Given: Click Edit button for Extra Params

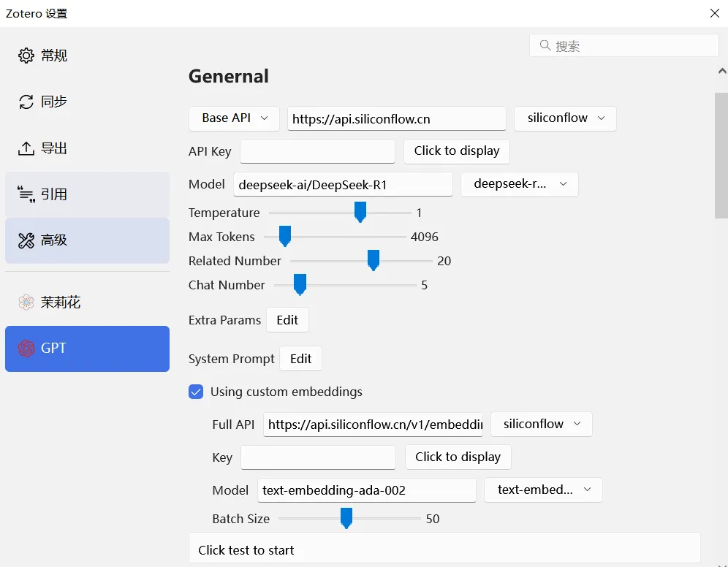Looking at the screenshot, I should point(287,320).
